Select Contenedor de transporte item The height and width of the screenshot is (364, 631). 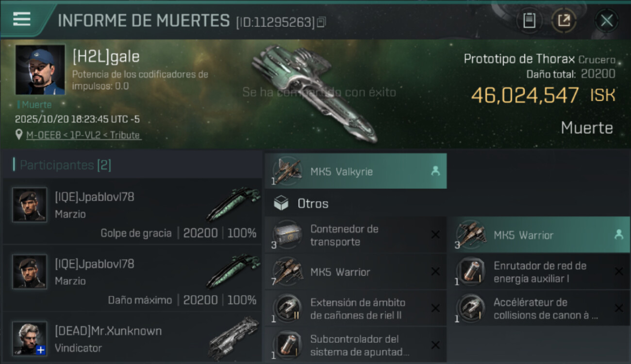pos(356,235)
